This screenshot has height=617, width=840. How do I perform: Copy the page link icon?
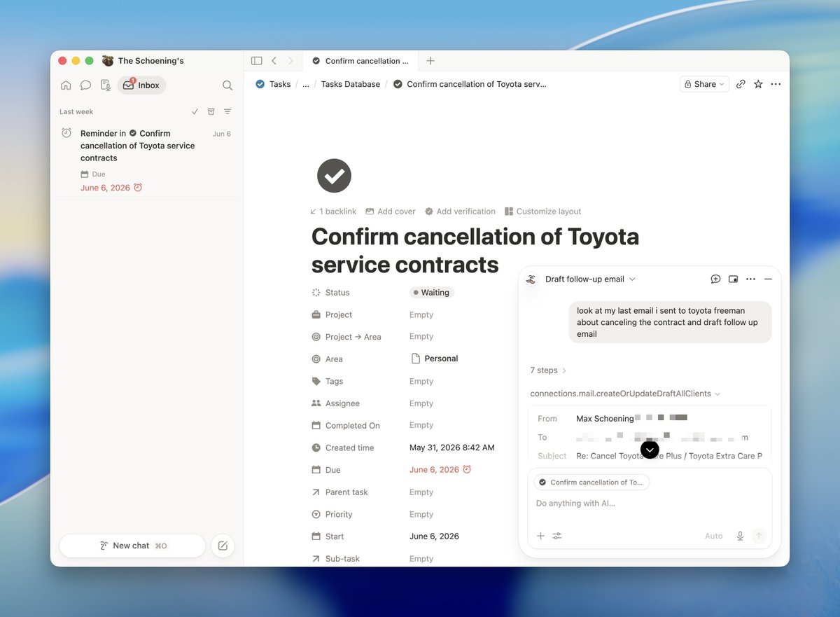point(741,84)
